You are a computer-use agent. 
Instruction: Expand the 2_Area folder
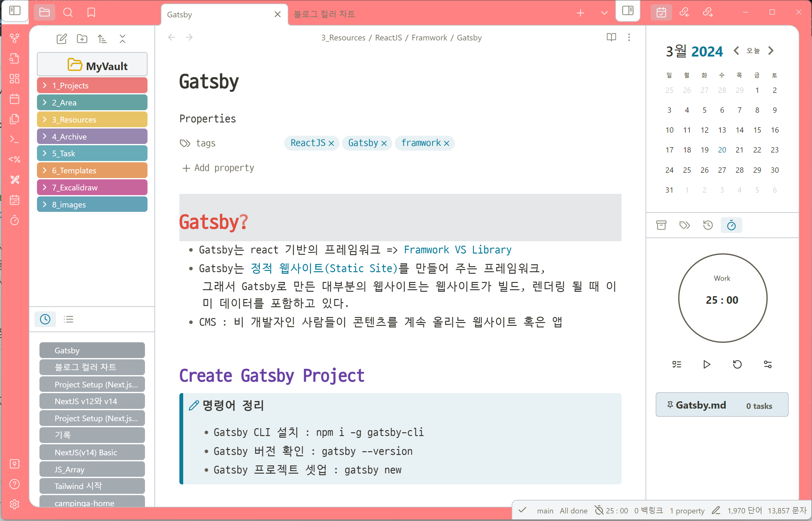pos(92,103)
